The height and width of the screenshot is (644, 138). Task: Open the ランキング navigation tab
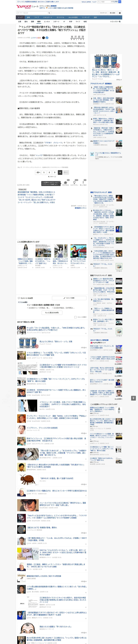(86, 17)
